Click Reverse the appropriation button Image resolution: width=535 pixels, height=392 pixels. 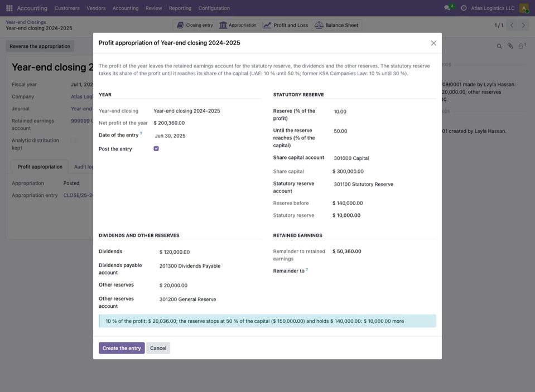pyautogui.click(x=40, y=46)
